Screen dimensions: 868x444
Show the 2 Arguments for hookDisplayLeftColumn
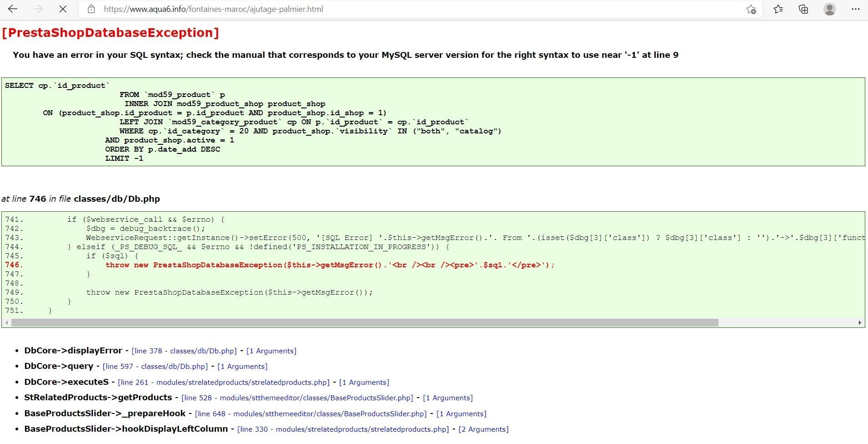coord(483,429)
